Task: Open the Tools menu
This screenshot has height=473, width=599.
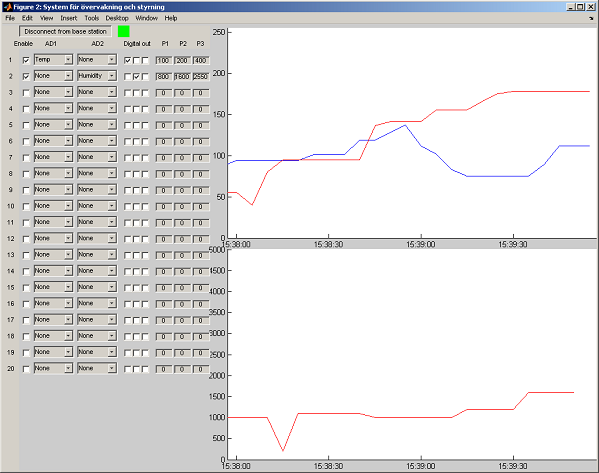Action: [x=91, y=18]
